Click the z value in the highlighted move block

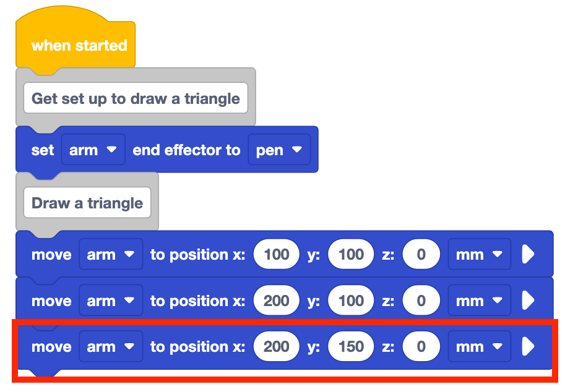421,347
